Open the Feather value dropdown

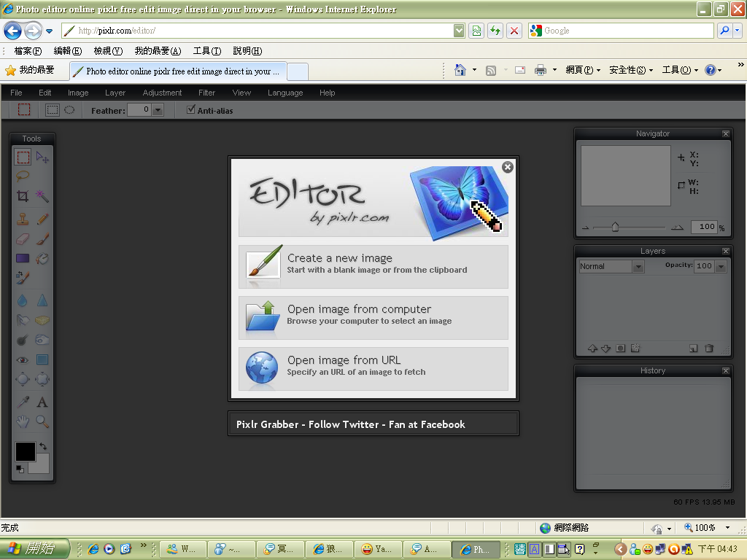click(x=158, y=110)
